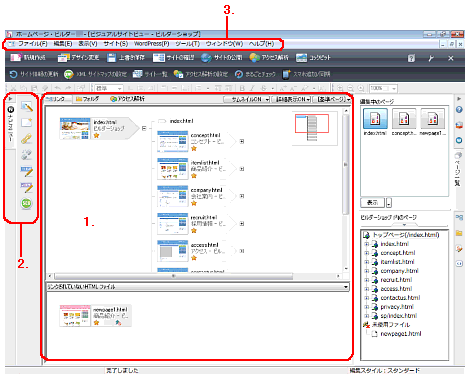Select the link chain icon in left sidebar
This screenshot has width=465, height=379.
[26, 139]
